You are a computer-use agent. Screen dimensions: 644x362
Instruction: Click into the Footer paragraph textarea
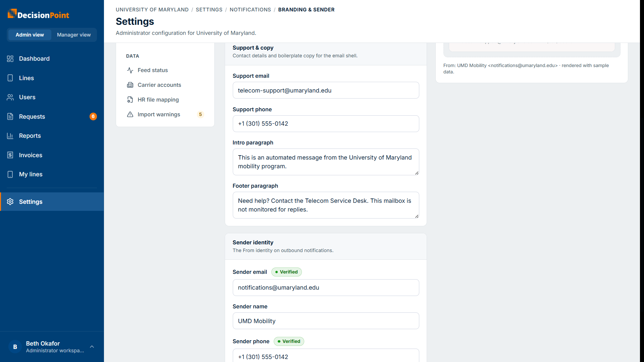(326, 205)
